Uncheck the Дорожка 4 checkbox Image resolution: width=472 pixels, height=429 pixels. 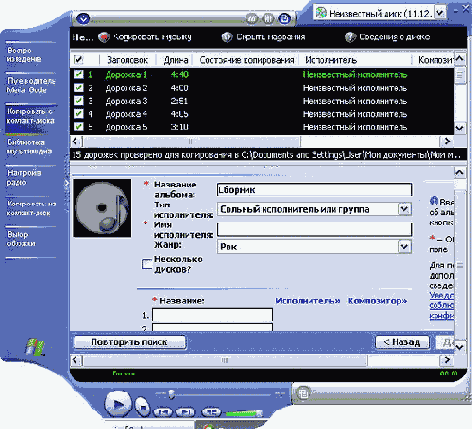click(78, 114)
